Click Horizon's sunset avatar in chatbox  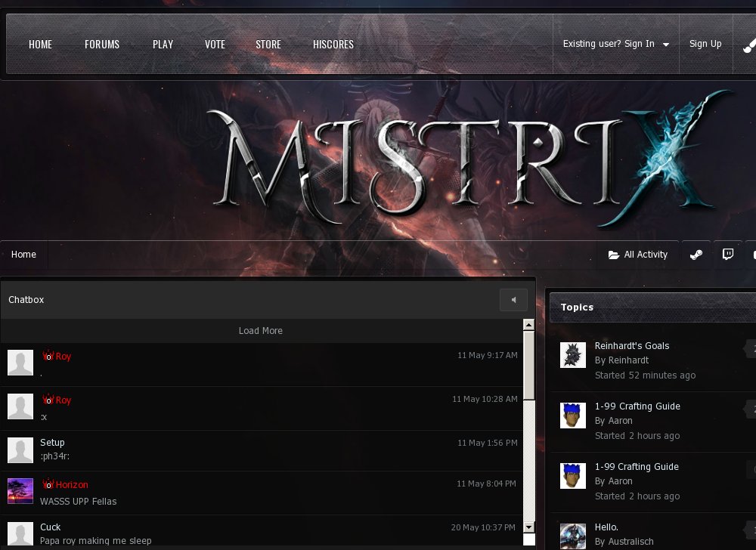coord(20,491)
